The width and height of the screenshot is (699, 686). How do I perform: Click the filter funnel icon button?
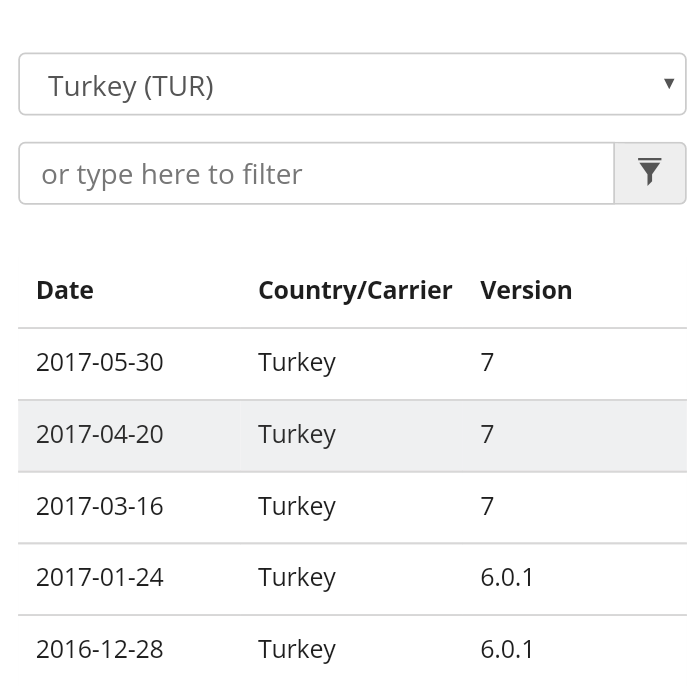click(650, 173)
